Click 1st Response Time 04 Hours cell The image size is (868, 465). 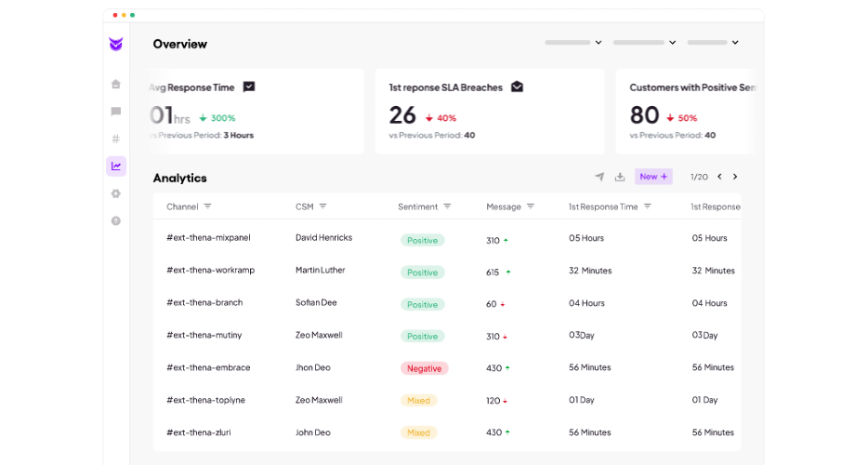[x=586, y=303]
